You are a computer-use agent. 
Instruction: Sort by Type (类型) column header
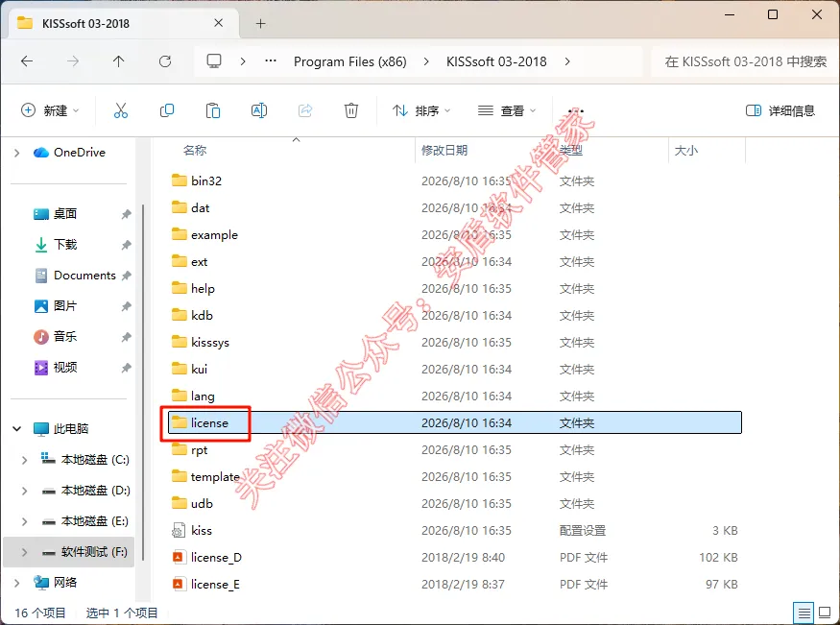tap(571, 151)
